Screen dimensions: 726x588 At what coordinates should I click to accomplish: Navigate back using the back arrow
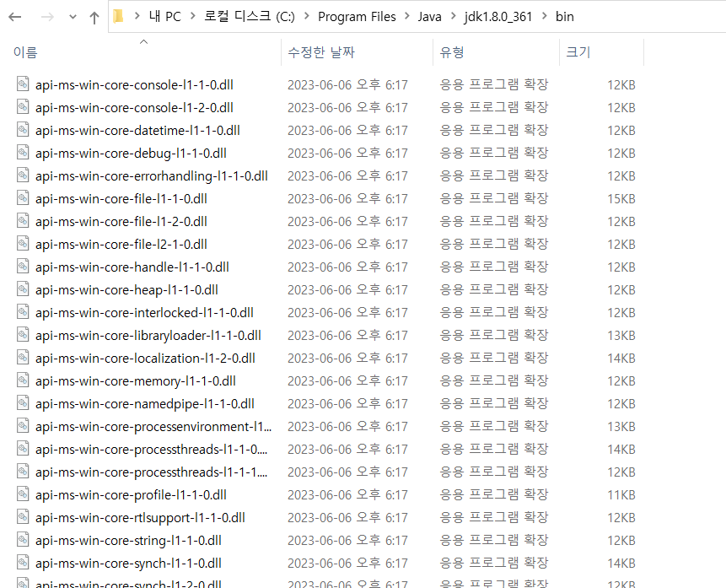click(x=17, y=16)
